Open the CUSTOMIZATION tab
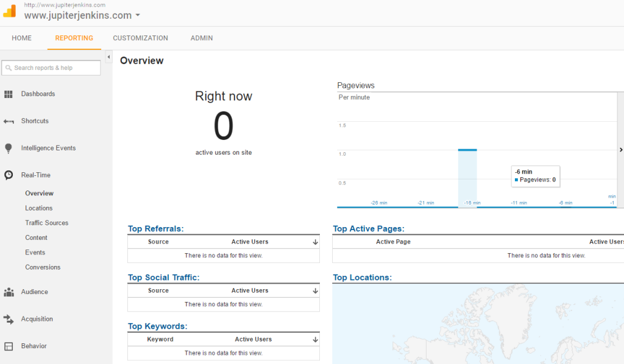The height and width of the screenshot is (364, 624). click(141, 38)
